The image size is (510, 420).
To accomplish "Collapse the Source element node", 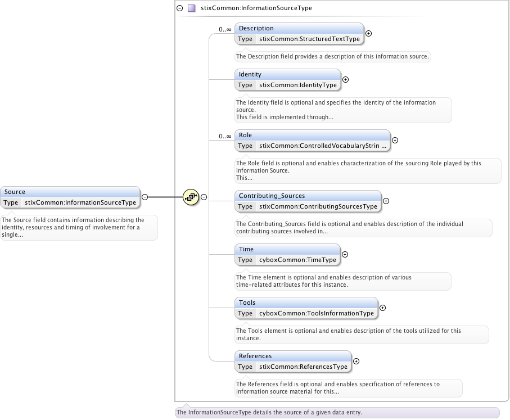I will (145, 197).
